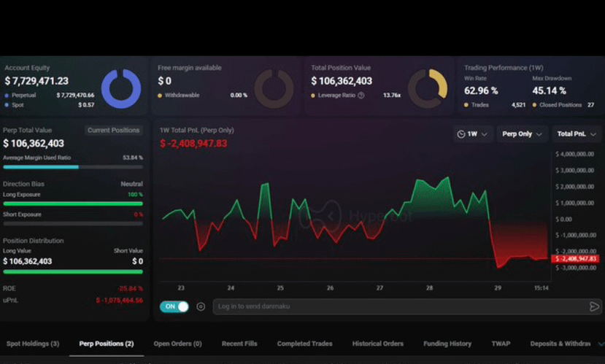
Task: Click the Direction Bias Neutral label
Action: 131,184
